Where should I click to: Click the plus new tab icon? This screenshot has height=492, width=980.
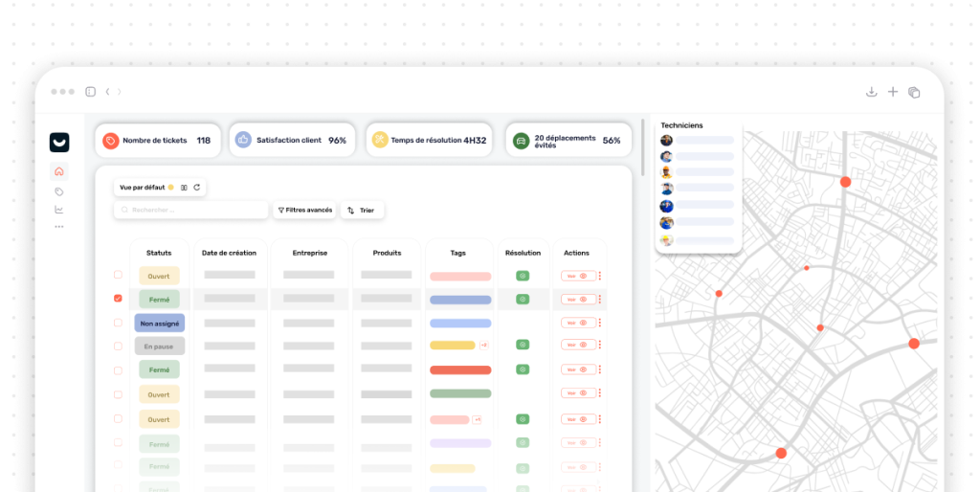(x=893, y=92)
